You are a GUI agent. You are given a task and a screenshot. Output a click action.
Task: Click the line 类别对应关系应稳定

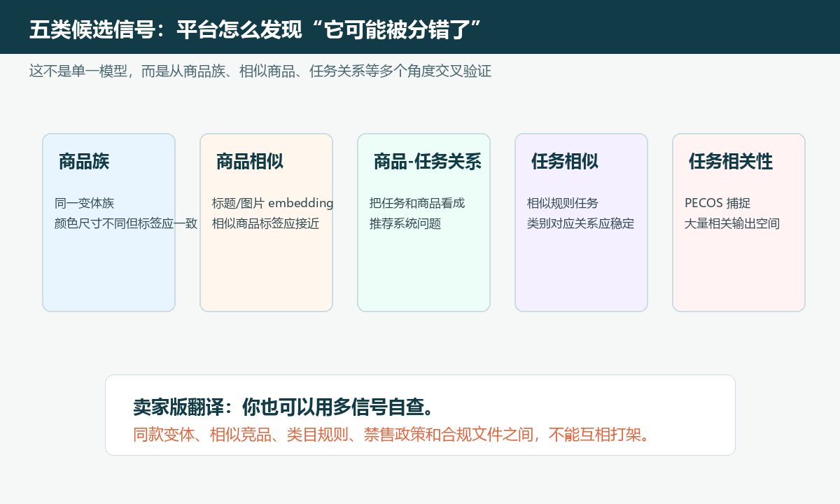(x=581, y=224)
